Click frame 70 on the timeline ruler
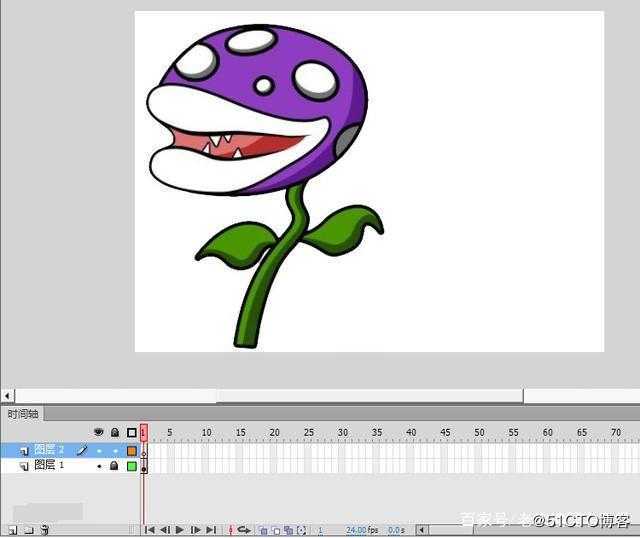This screenshot has height=538, width=640. 616,432
